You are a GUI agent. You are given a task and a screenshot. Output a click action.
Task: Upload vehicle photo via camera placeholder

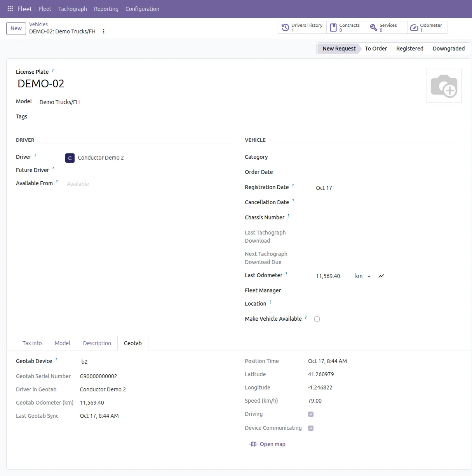[x=444, y=85]
